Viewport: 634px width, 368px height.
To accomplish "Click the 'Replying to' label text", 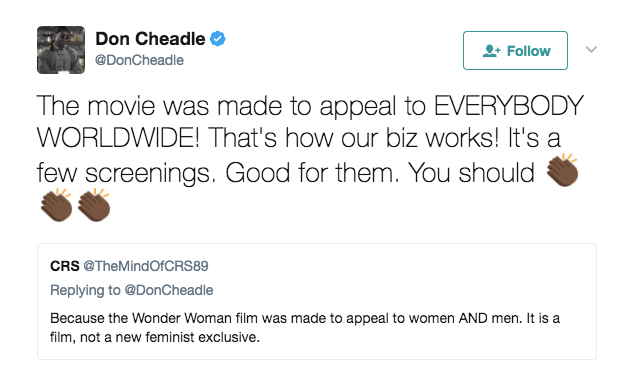I will 85,290.
